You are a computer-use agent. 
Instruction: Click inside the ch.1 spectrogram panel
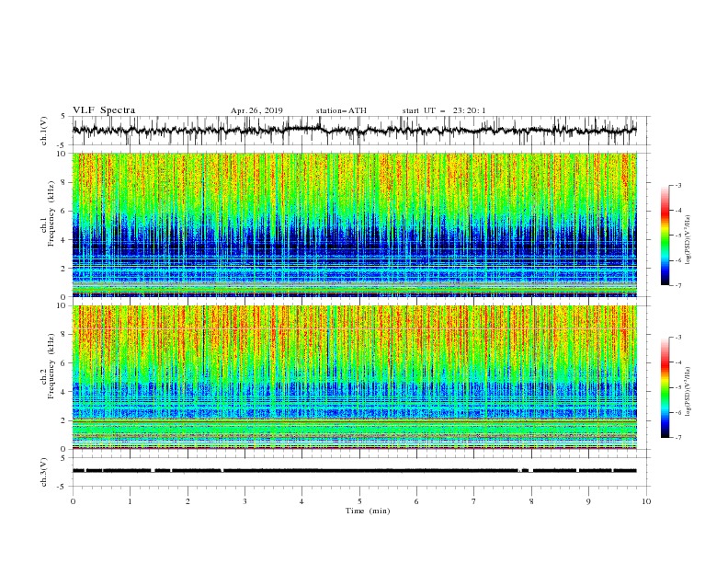click(354, 224)
